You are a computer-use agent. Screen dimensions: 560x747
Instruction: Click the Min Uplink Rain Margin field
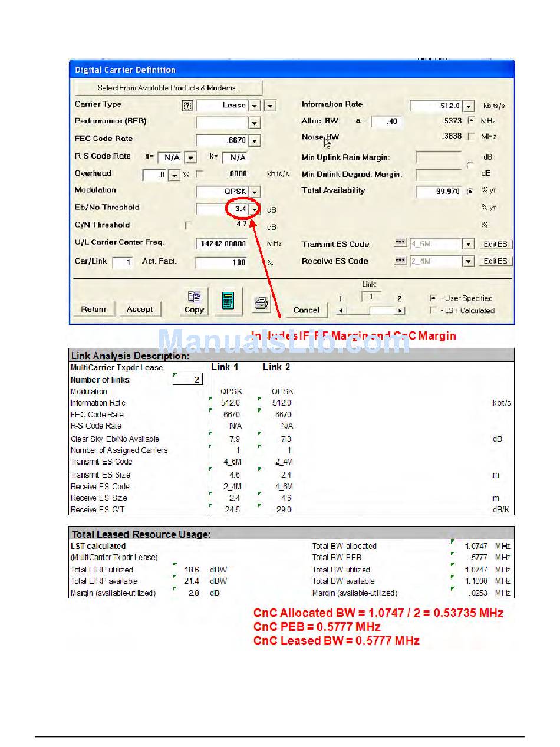(439, 157)
